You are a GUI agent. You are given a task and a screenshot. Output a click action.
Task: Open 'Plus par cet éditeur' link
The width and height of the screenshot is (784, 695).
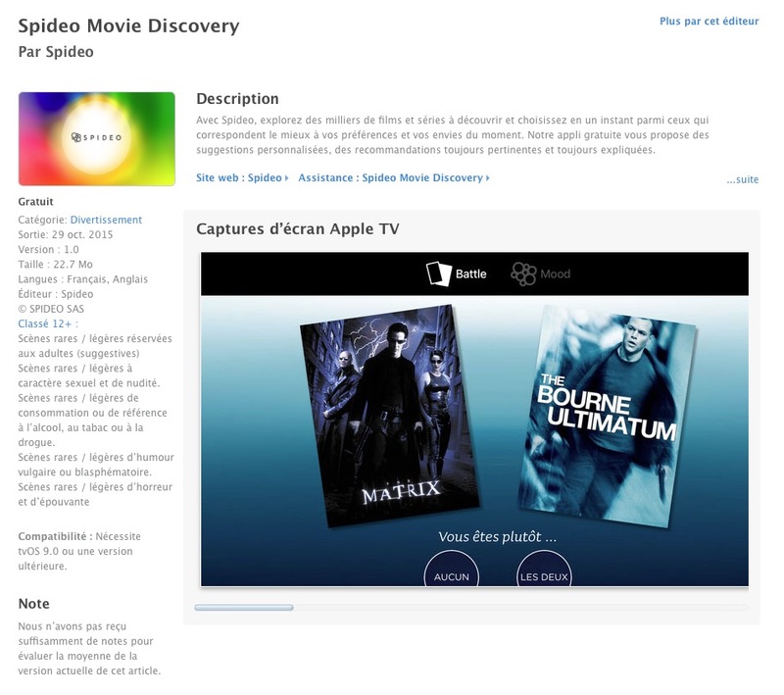coord(709,22)
